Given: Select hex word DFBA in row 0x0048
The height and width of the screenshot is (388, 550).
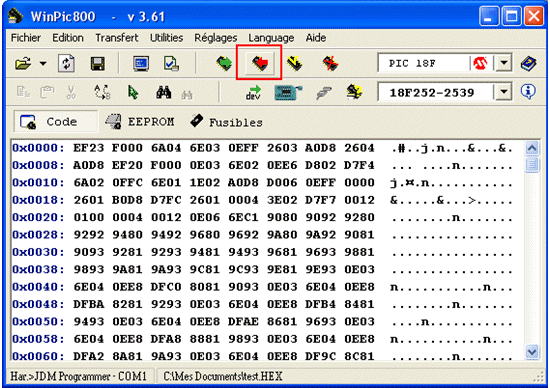Looking at the screenshot, I should tap(89, 304).
